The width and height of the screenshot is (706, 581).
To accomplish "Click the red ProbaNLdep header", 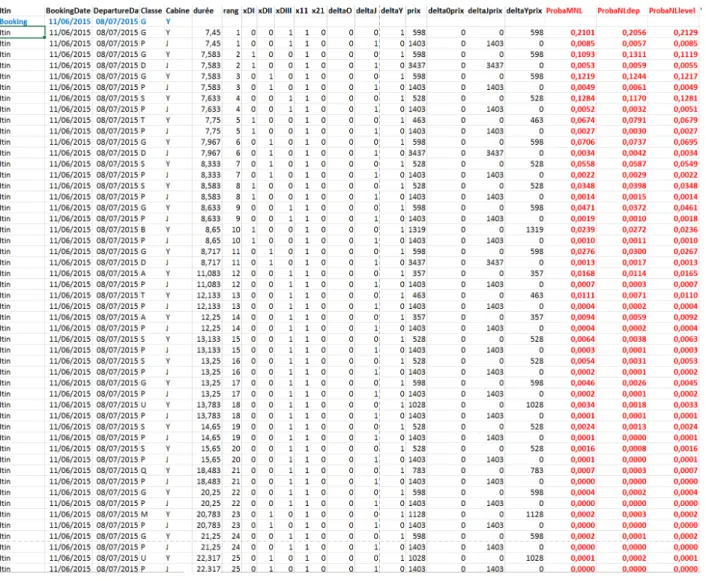I will click(618, 10).
